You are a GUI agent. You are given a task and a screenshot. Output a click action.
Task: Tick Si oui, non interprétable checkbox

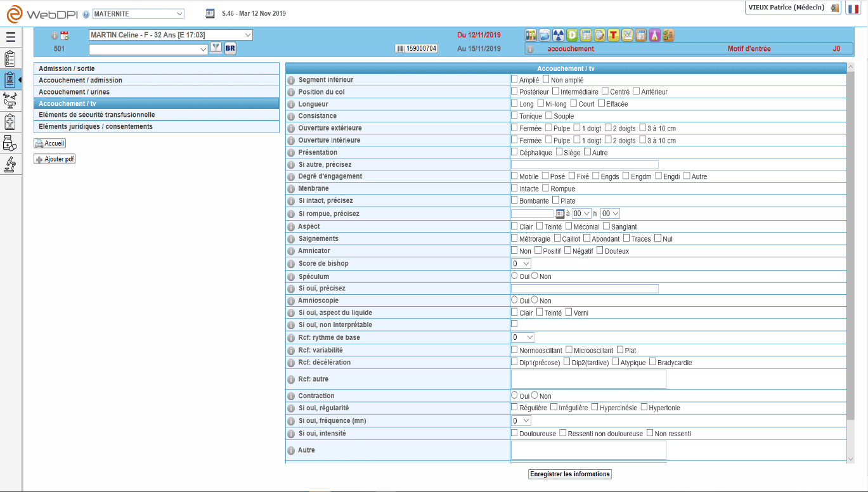pyautogui.click(x=514, y=324)
